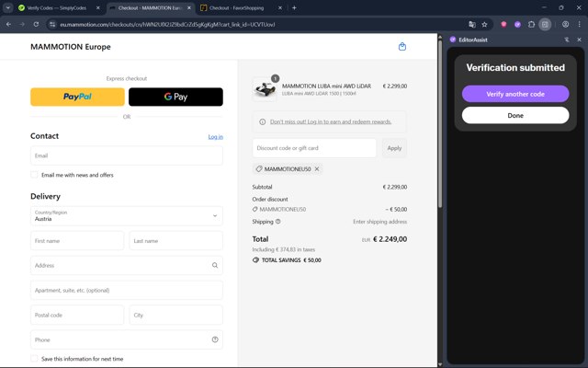The height and width of the screenshot is (368, 588).
Task: Click the Apply discount button
Action: (x=394, y=148)
